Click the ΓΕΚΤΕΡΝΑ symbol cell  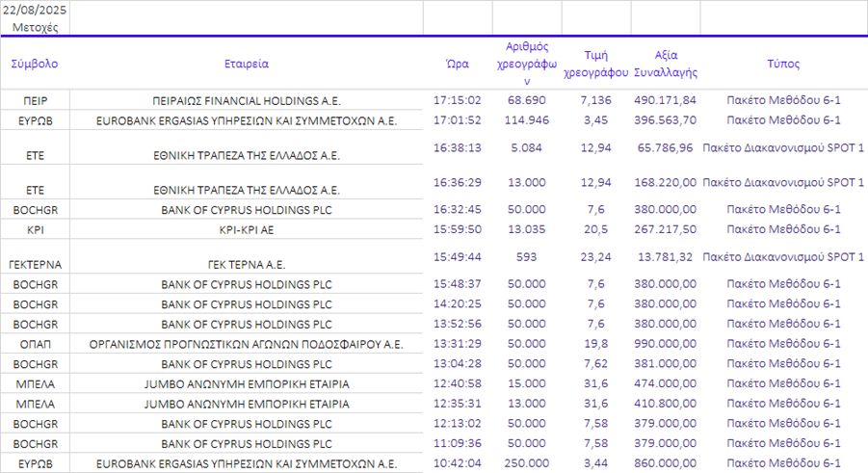35,263
